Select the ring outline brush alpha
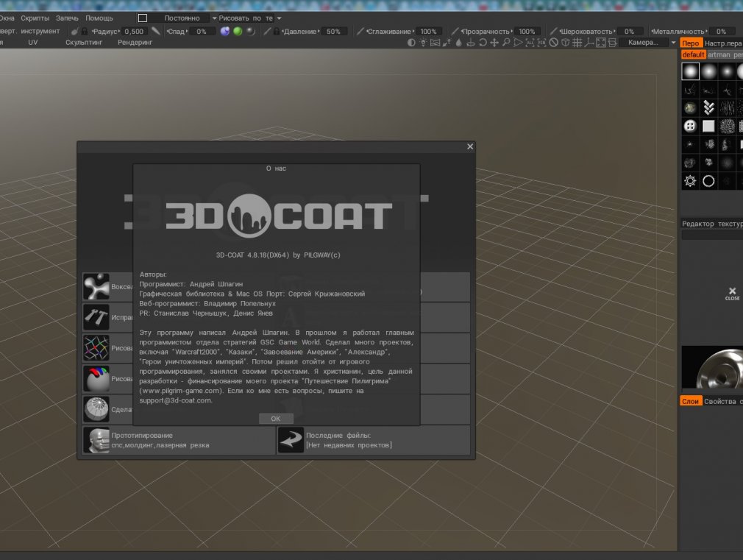This screenshot has width=743, height=560. 709,181
